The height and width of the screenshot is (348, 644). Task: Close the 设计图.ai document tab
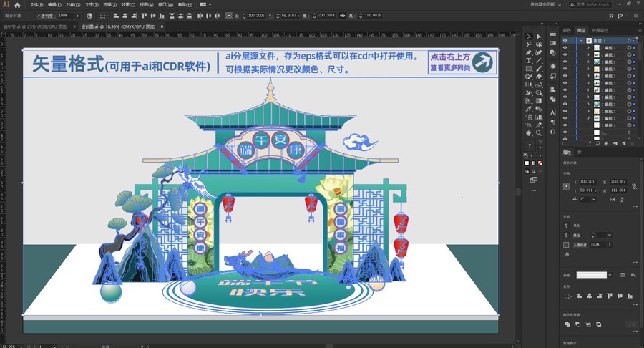click(162, 26)
